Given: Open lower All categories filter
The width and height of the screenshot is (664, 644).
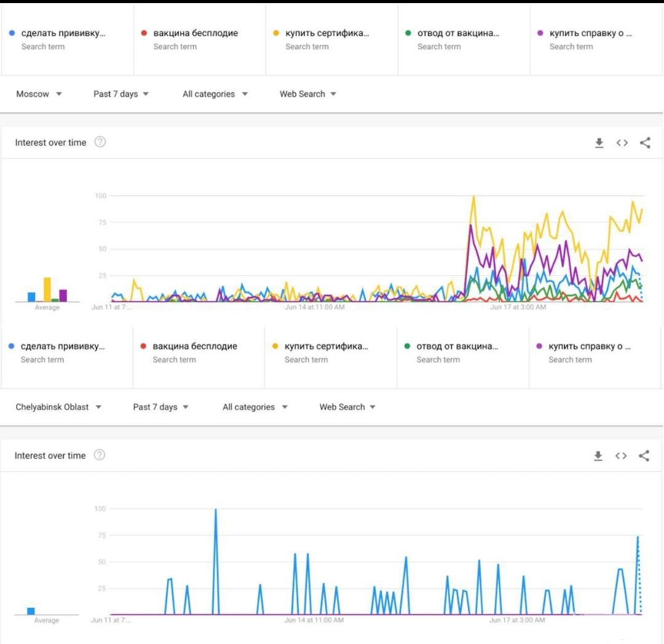Looking at the screenshot, I should coord(255,407).
